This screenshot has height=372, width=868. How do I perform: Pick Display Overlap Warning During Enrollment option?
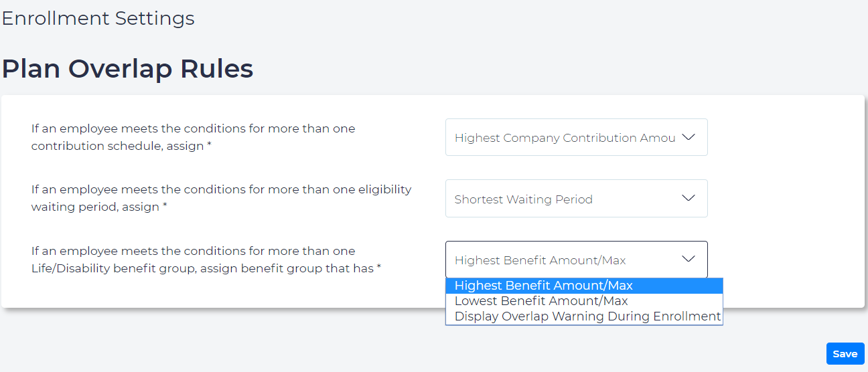(587, 316)
